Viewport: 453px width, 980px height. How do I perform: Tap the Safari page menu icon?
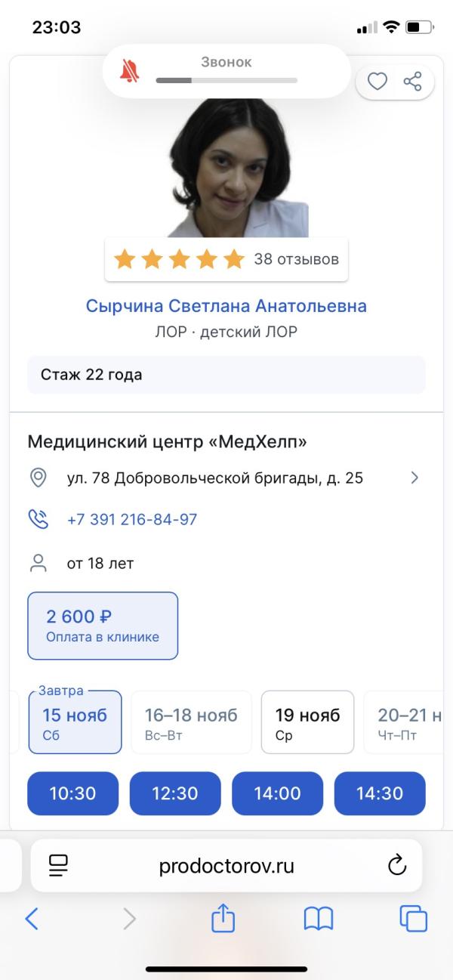click(x=58, y=865)
